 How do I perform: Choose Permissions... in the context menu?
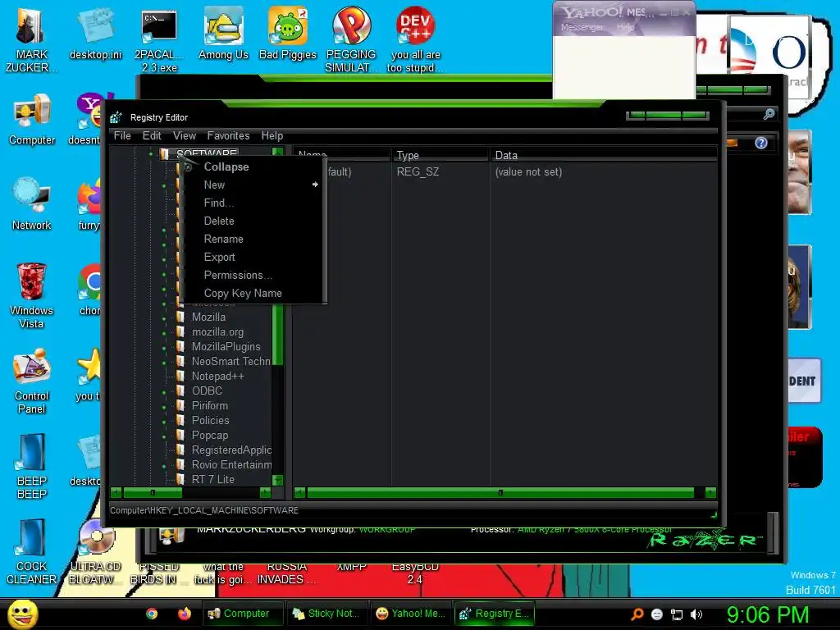click(x=253, y=275)
